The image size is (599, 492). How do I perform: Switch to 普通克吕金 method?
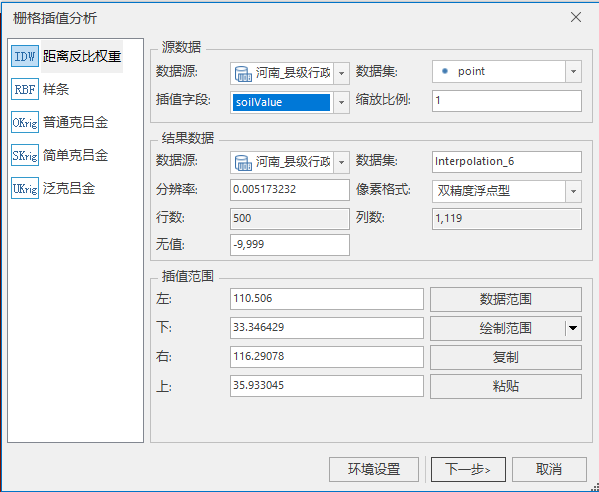click(x=75, y=122)
